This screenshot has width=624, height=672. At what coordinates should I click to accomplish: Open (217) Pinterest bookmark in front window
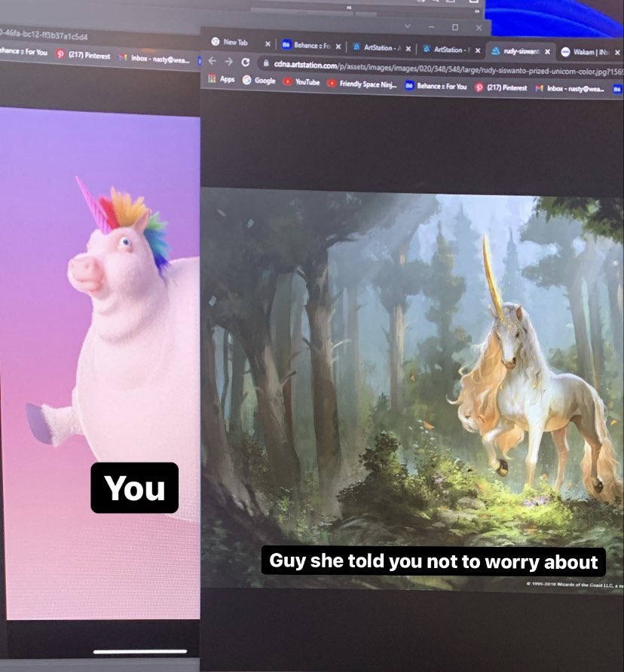[x=501, y=87]
